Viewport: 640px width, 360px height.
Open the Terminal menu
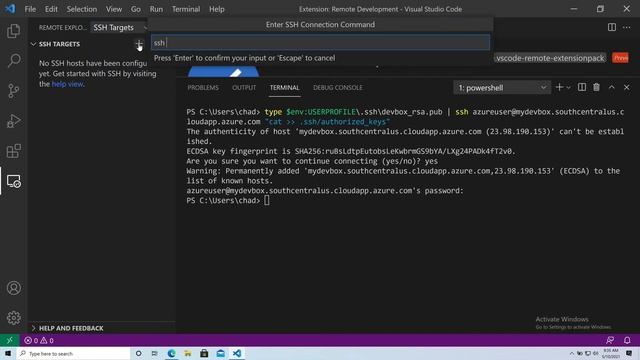tap(186, 9)
